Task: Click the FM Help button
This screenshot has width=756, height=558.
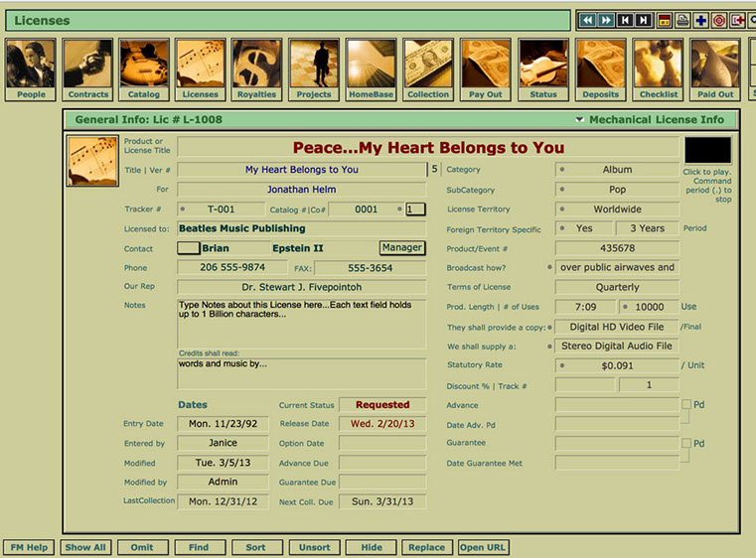Action: (x=29, y=547)
